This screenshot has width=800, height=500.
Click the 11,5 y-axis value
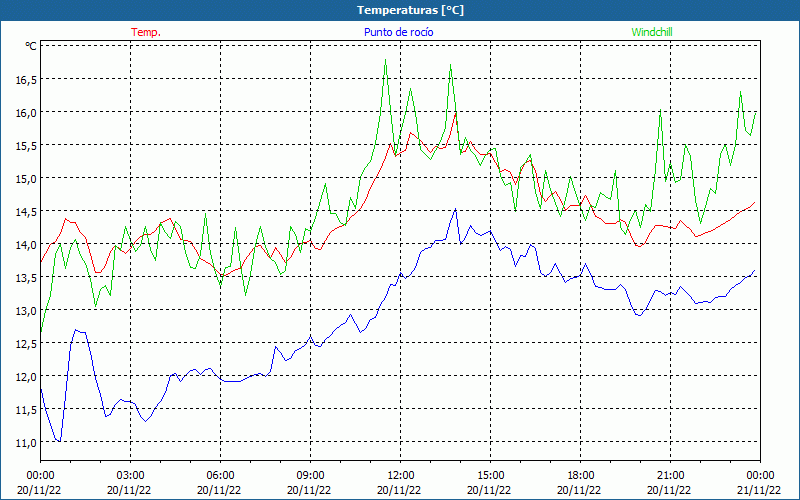26,410
